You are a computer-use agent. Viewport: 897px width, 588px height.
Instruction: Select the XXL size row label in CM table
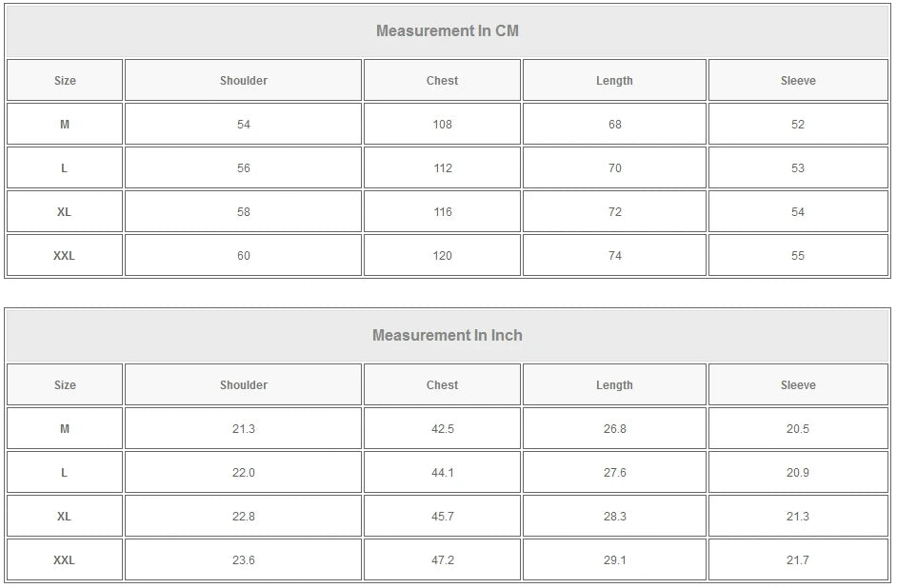[64, 256]
